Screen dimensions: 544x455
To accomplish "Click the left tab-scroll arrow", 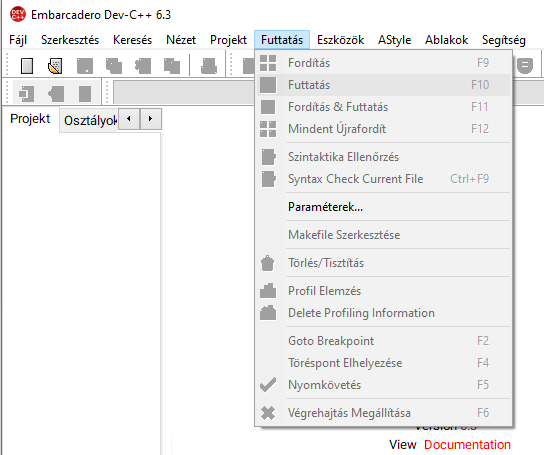I will (x=129, y=119).
